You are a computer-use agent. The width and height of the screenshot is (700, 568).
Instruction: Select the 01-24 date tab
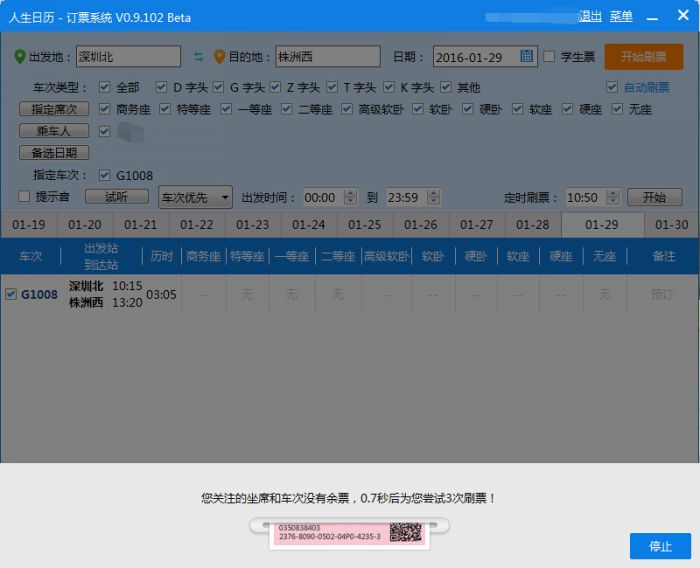[x=308, y=225]
